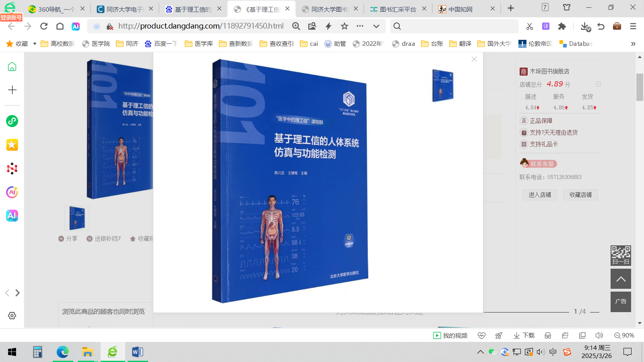The height and width of the screenshot is (362, 644).
Task: Click the lightning speed mode icon
Action: 328,26
